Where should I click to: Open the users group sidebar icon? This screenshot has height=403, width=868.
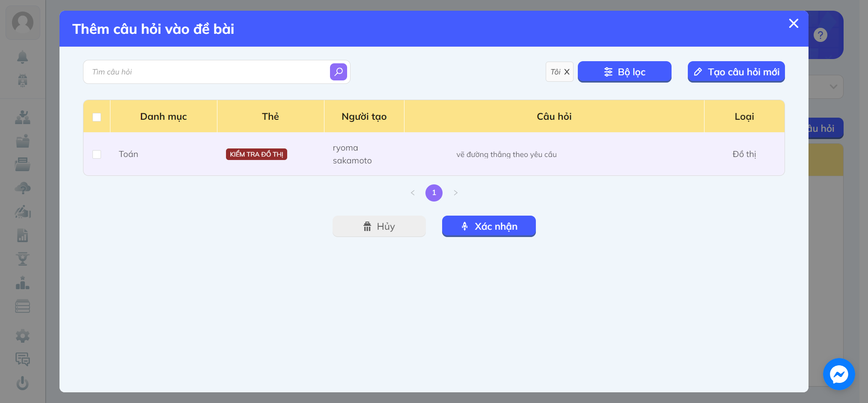pyautogui.click(x=23, y=117)
